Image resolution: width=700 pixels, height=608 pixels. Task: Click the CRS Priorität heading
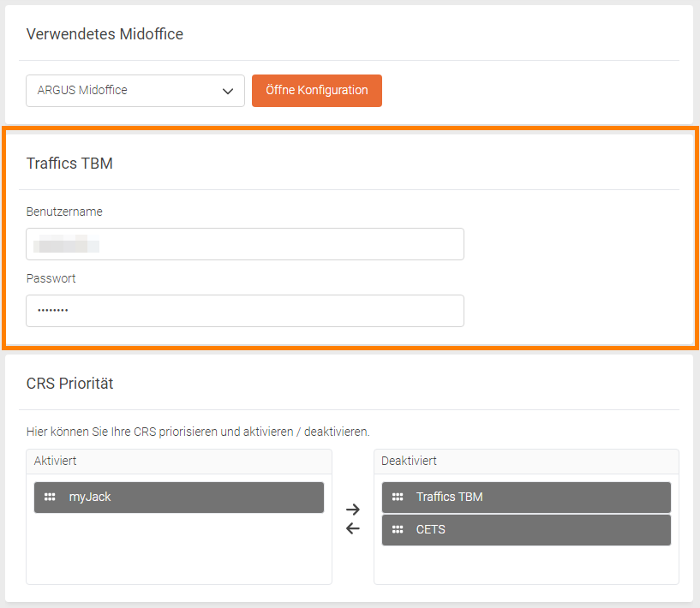69,383
